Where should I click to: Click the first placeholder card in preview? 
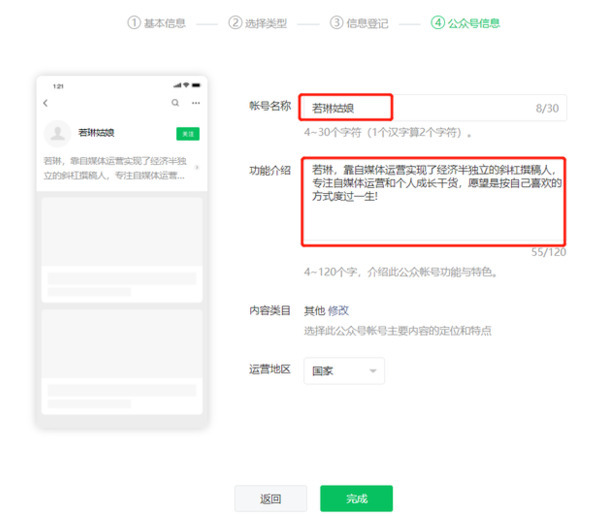[x=122, y=247]
